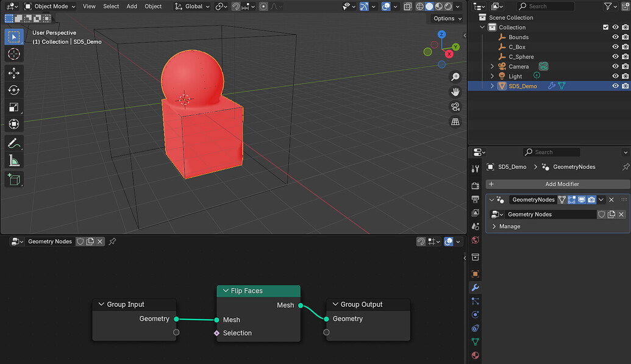Click the properties editor Search field
The image size is (631, 364).
(551, 152)
